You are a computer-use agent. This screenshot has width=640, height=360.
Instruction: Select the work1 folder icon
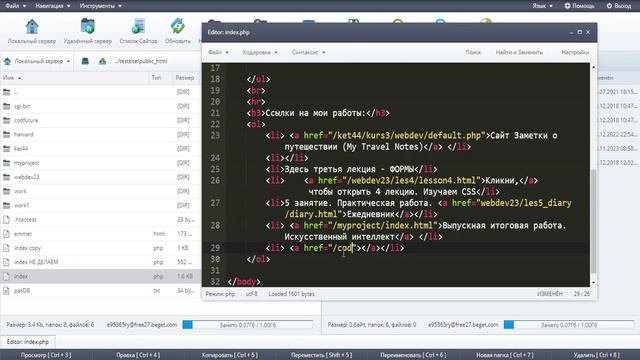[7, 205]
